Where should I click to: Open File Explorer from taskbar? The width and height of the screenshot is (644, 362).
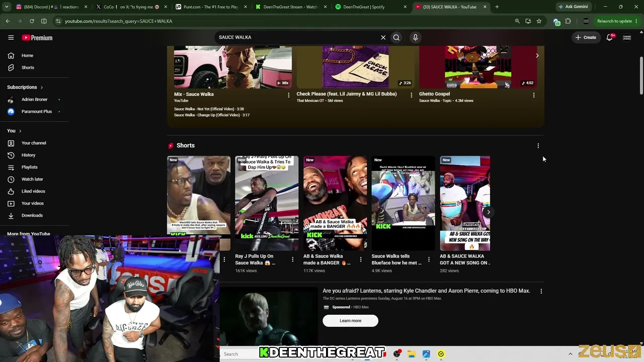tap(411, 354)
